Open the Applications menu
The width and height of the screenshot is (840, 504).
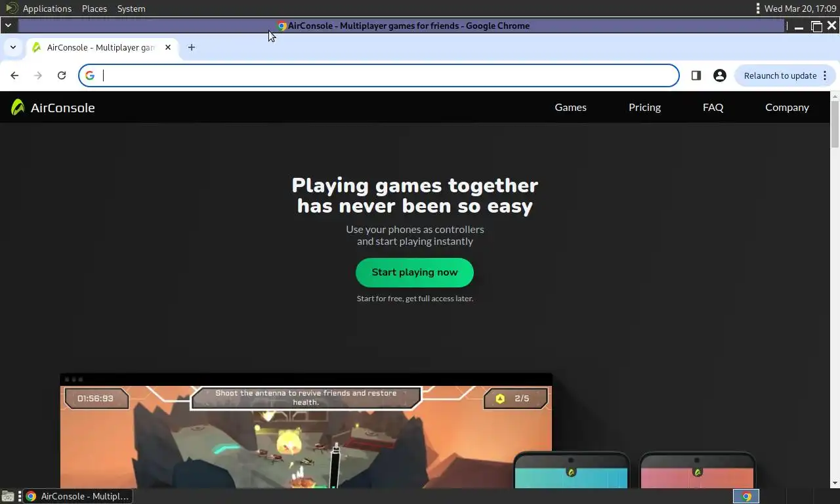tap(47, 9)
